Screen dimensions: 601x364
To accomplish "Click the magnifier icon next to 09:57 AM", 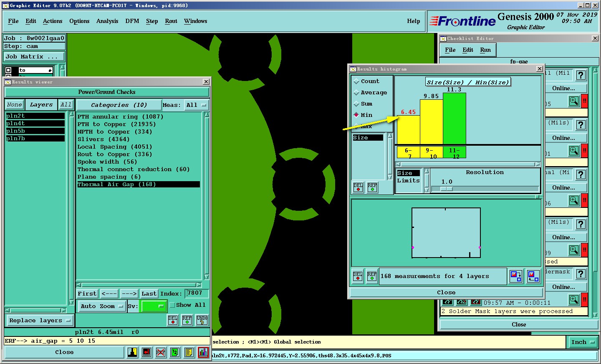I will [573, 299].
